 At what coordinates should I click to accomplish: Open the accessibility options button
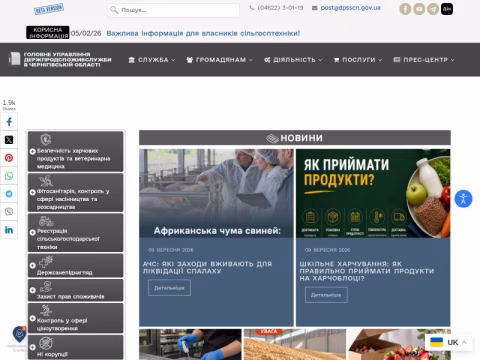[463, 199]
